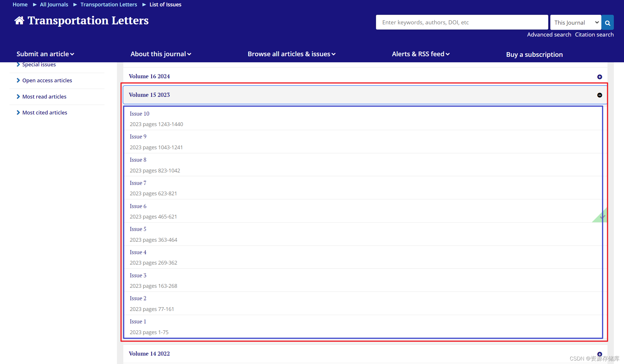624x364 pixels.
Task: Click the keywords search input field
Action: 462,22
